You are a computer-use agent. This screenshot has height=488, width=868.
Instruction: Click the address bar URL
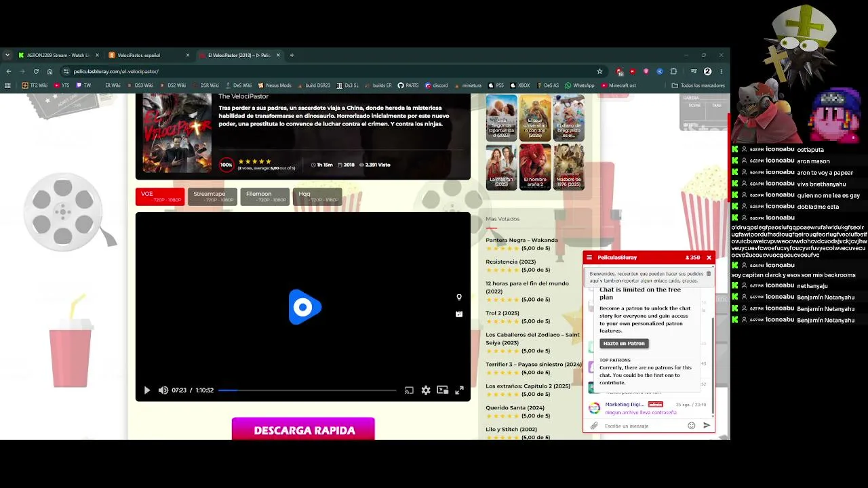pyautogui.click(x=116, y=71)
